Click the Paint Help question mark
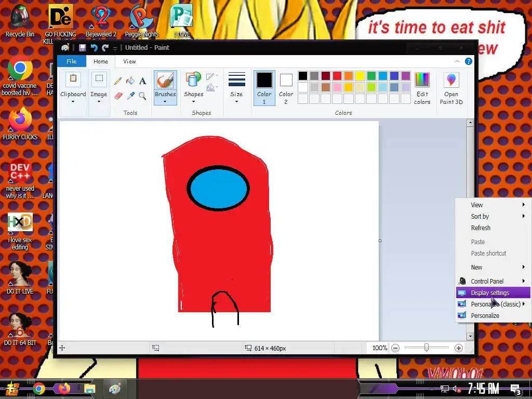532x399 pixels. coord(468,61)
